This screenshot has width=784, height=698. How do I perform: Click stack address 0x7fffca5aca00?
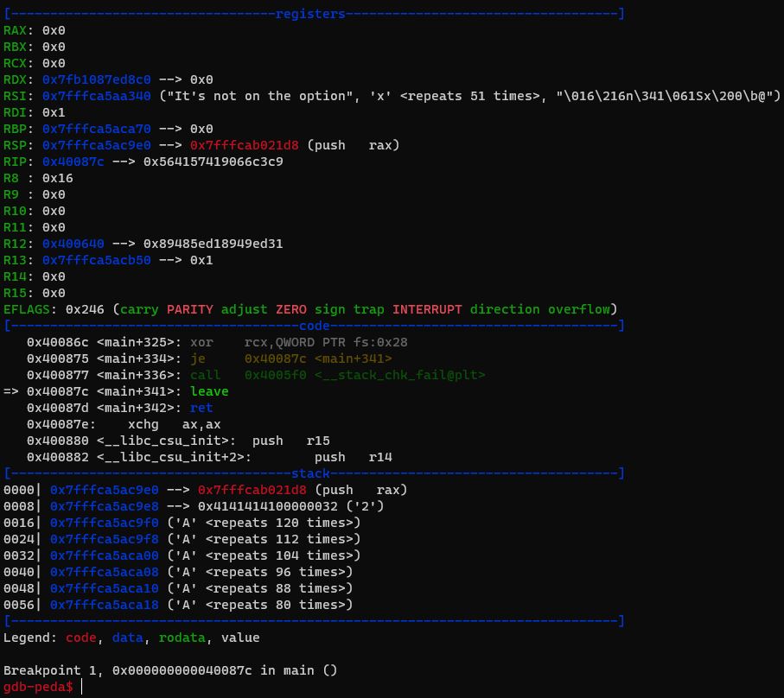tap(105, 556)
